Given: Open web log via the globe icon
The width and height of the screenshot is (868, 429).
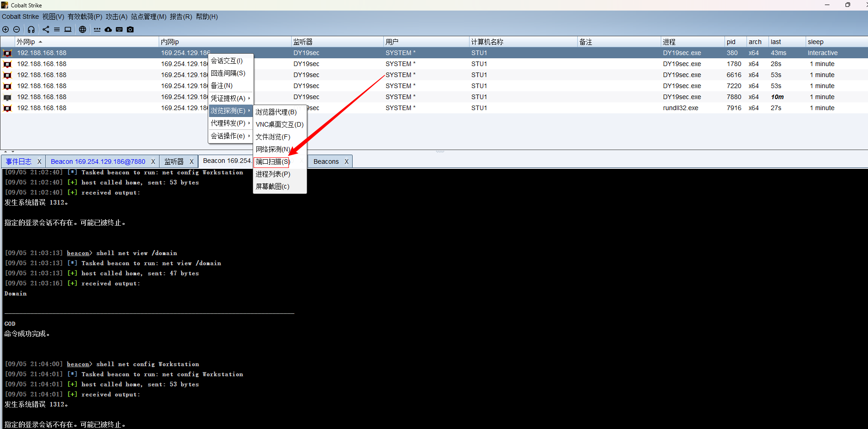Looking at the screenshot, I should coord(83,29).
